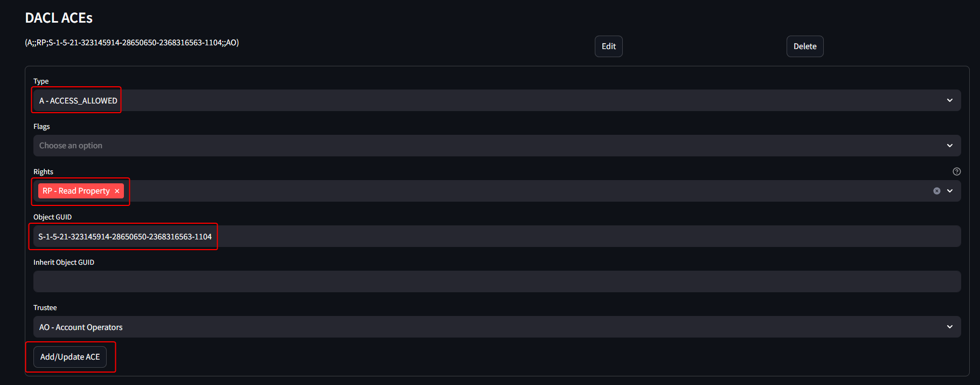The height and width of the screenshot is (385, 980).
Task: Click the empty area of the Rights multiselect box
Action: [x=528, y=191]
